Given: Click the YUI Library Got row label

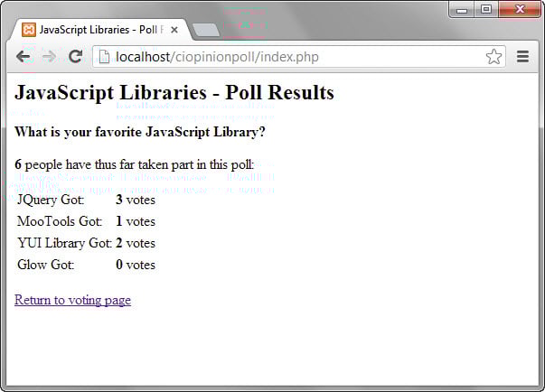Looking at the screenshot, I should pyautogui.click(x=64, y=243).
